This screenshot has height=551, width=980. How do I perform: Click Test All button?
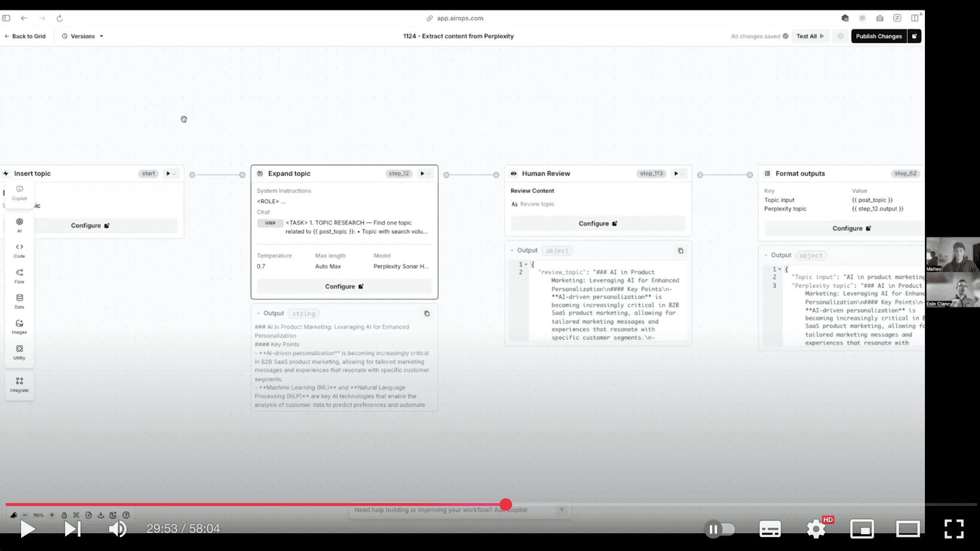click(810, 36)
